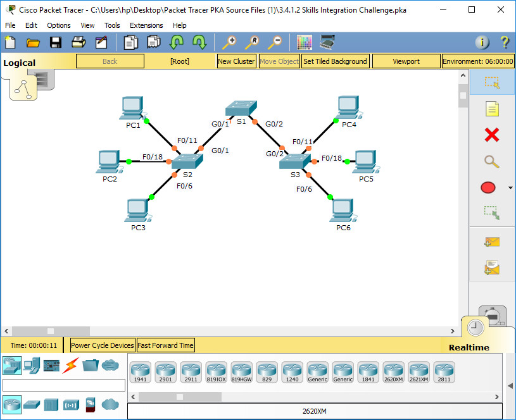The height and width of the screenshot is (420, 516).
Task: Select the Wireless Devices subcategory
Action: 71,405
